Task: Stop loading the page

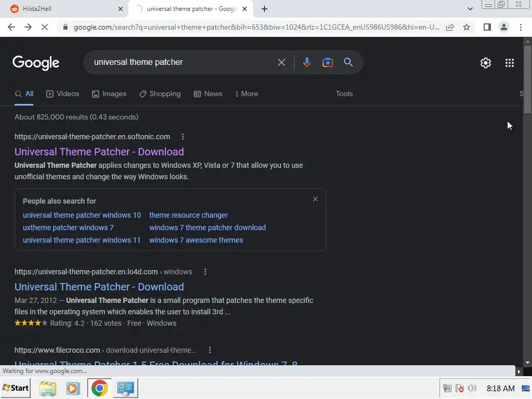Action: pos(45,27)
